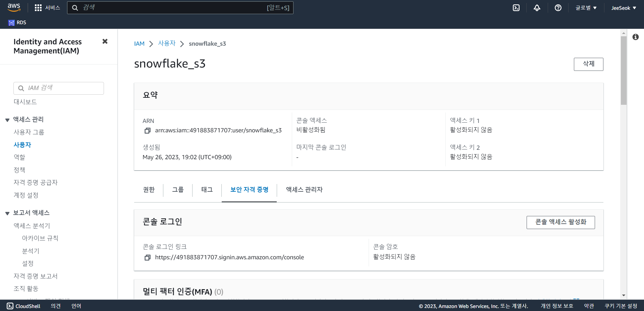Collapse the 액세스 관리 section
This screenshot has height=311, width=644.
[x=7, y=120]
